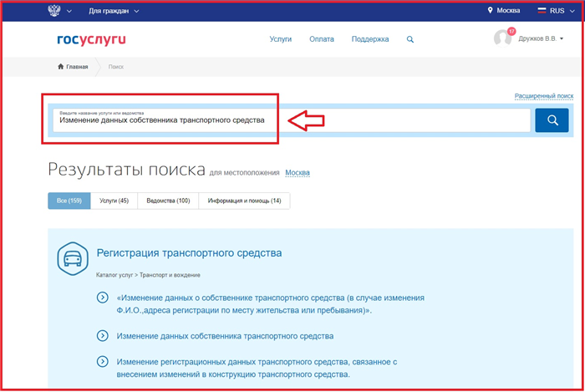The image size is (585, 392).
Task: Open 'Регистрация транспортного средства' heading
Action: 189,253
